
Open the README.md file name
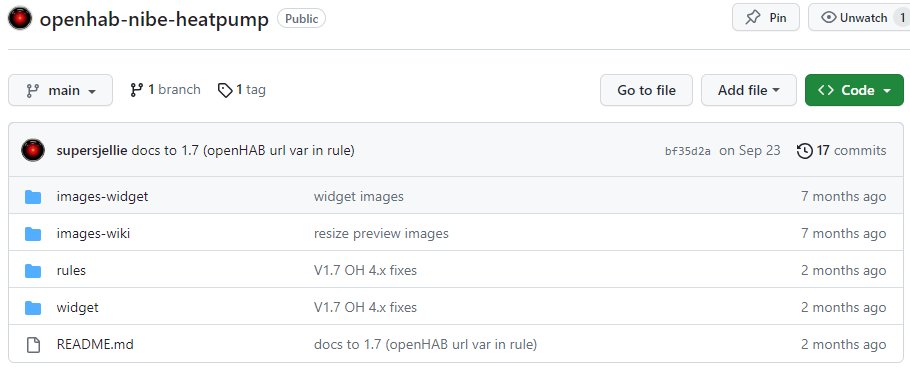[95, 344]
